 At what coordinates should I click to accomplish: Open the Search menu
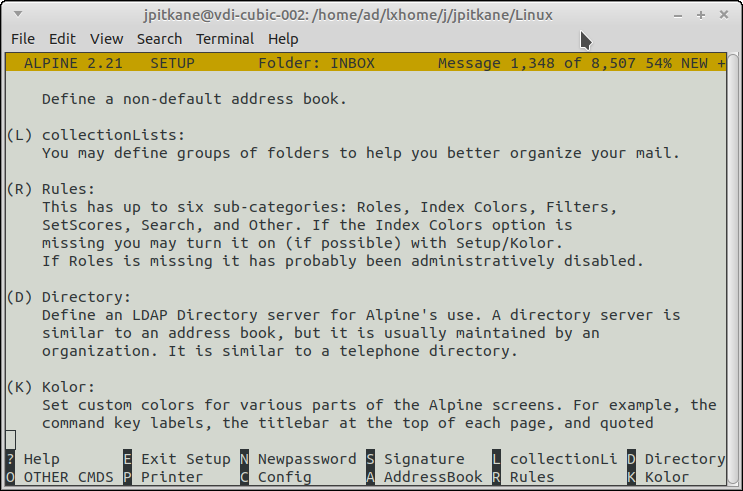159,39
